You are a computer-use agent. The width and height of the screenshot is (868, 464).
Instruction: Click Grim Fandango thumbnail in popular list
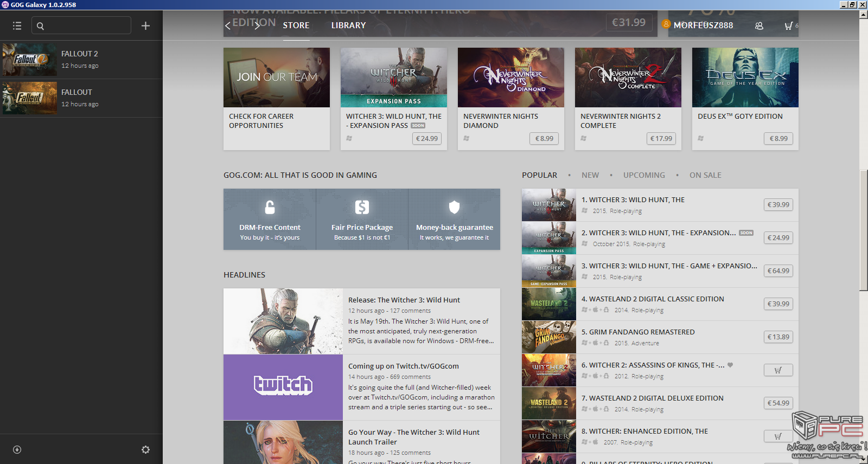click(x=549, y=337)
